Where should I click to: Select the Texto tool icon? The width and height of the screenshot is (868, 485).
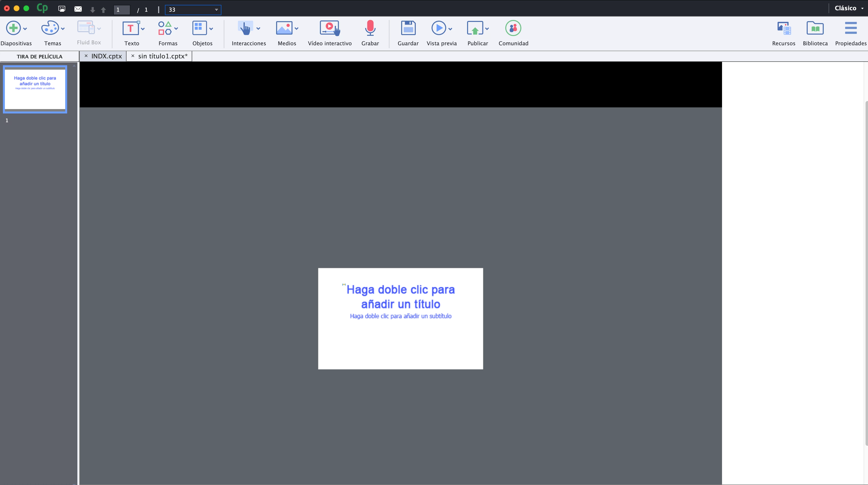(130, 28)
